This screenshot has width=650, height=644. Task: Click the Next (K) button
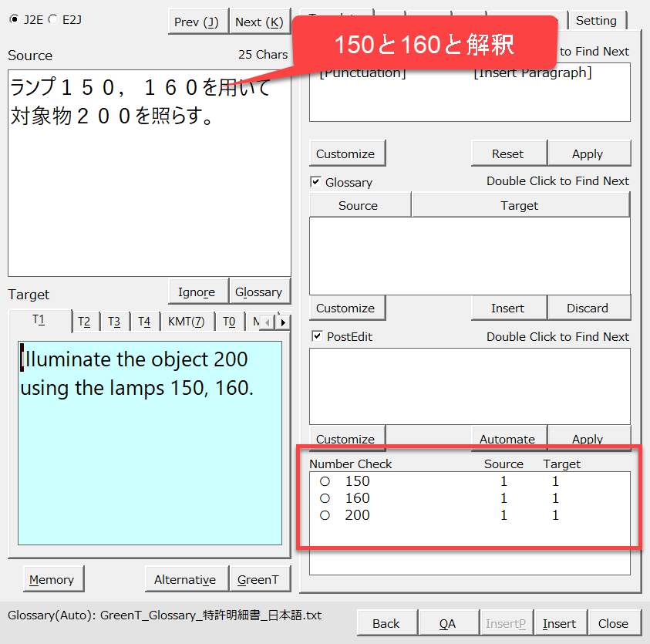(259, 22)
